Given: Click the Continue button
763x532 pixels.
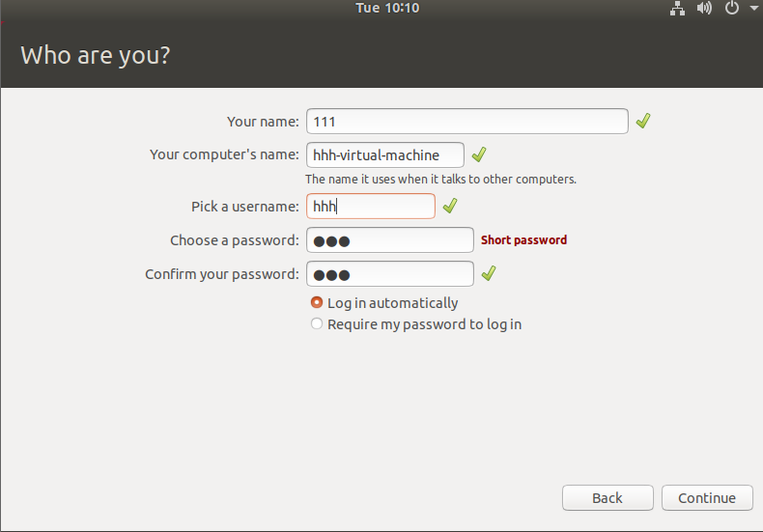Looking at the screenshot, I should click(707, 497).
